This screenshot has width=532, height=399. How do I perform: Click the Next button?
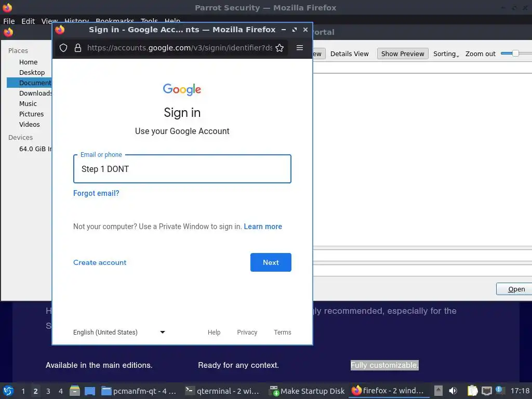(x=271, y=262)
